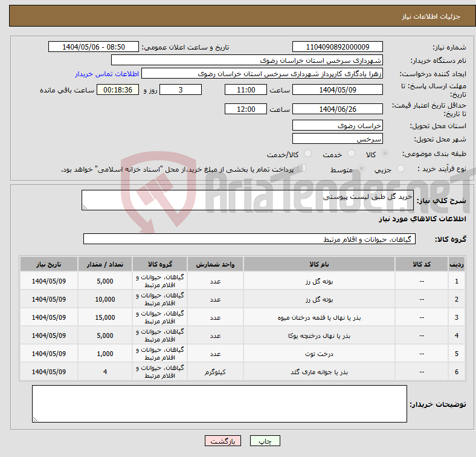The image size is (476, 457).
Task: Click the شماره نیاز field 1104090892000009
Action: [337, 47]
